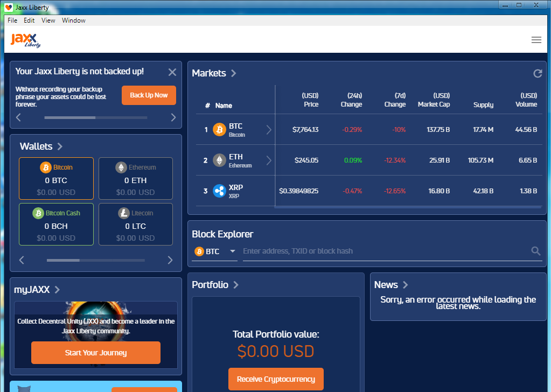Go to next backup banner slide

coord(173,117)
